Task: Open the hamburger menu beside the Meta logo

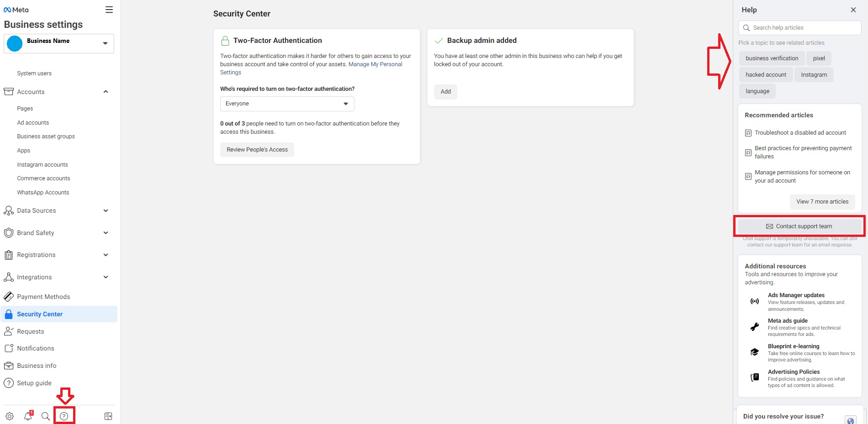Action: [109, 10]
